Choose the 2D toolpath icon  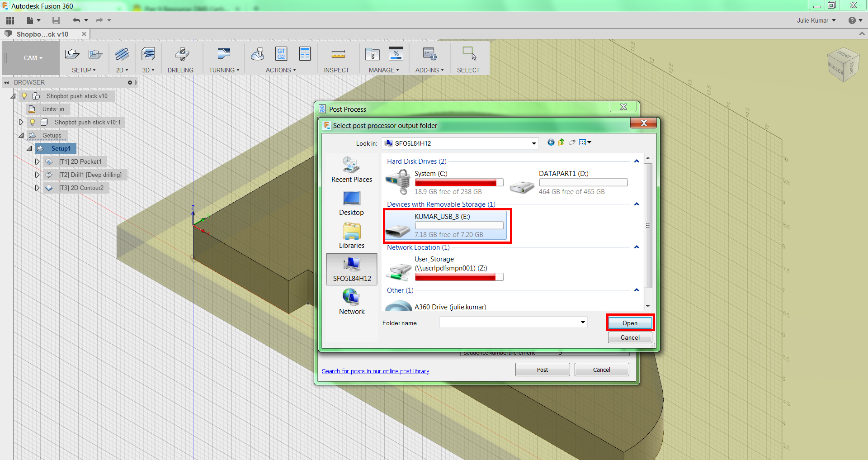pos(122,54)
